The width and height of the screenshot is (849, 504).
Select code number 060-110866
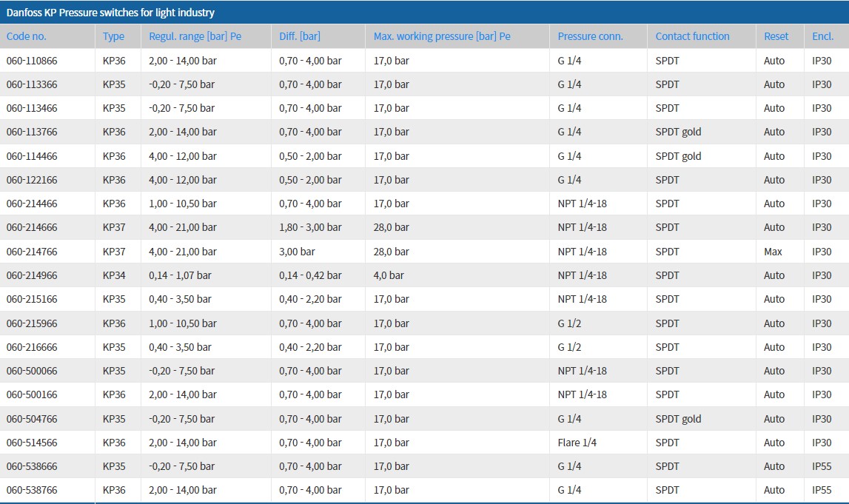coord(32,61)
